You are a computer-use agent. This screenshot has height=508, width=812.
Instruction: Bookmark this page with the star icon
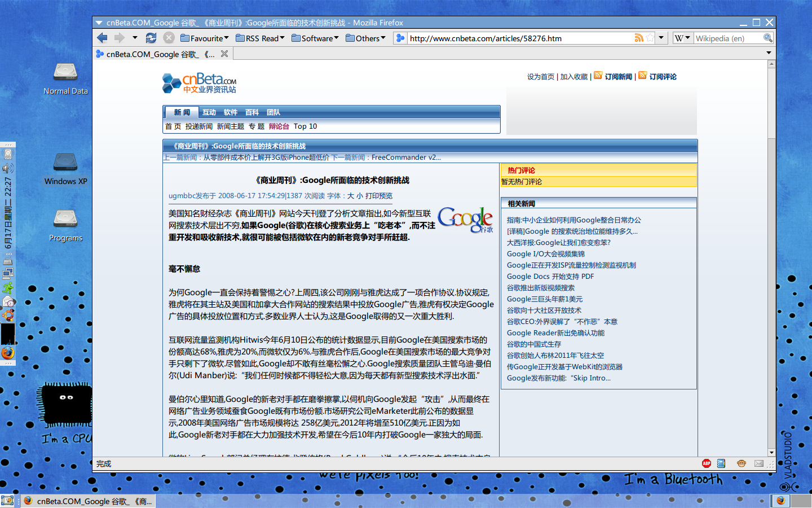tap(650, 38)
